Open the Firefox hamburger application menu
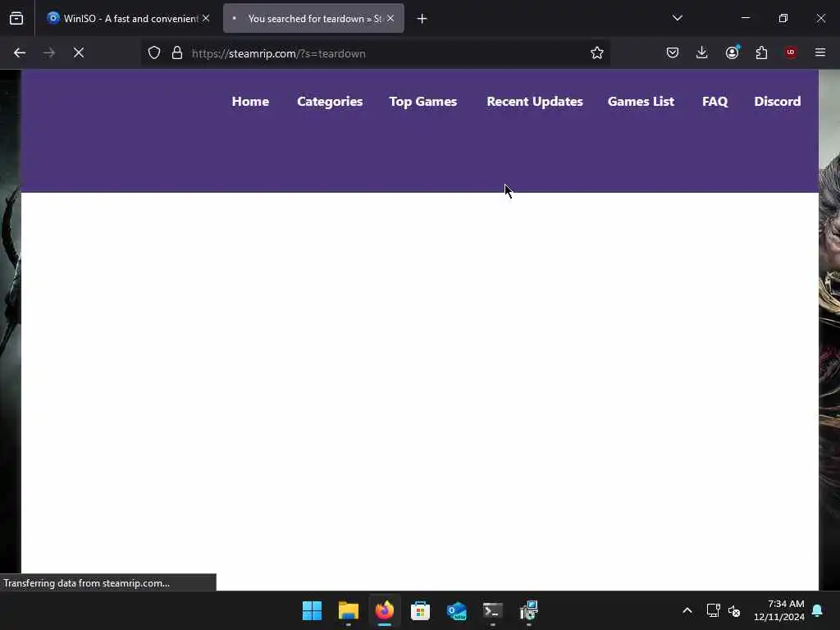Screen dimensions: 840x630 pos(820,52)
